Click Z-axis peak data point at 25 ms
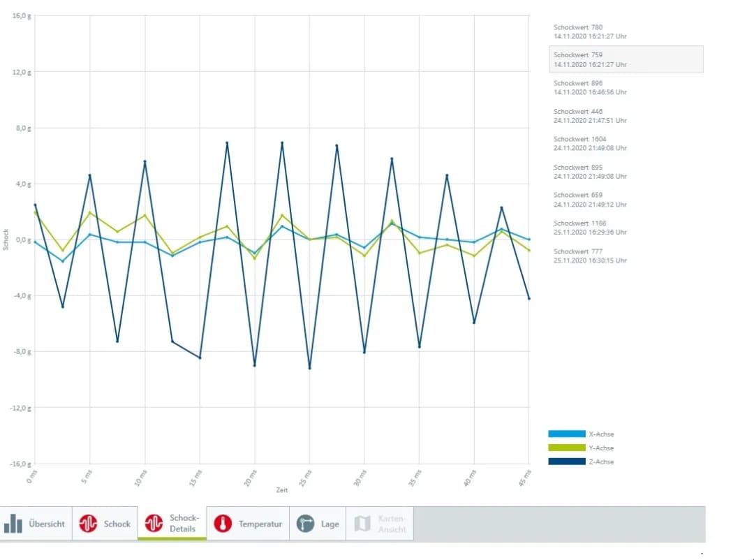This screenshot has width=754, height=560. pos(309,368)
